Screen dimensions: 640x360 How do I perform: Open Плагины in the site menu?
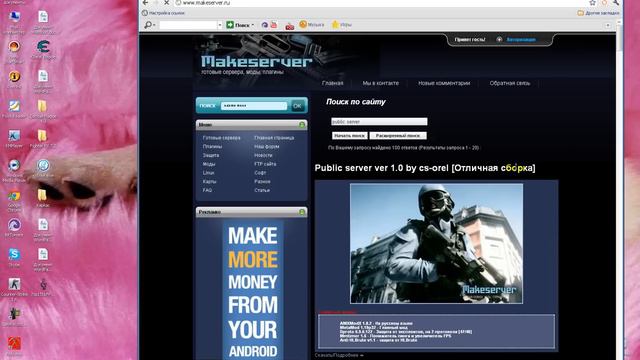(x=212, y=147)
